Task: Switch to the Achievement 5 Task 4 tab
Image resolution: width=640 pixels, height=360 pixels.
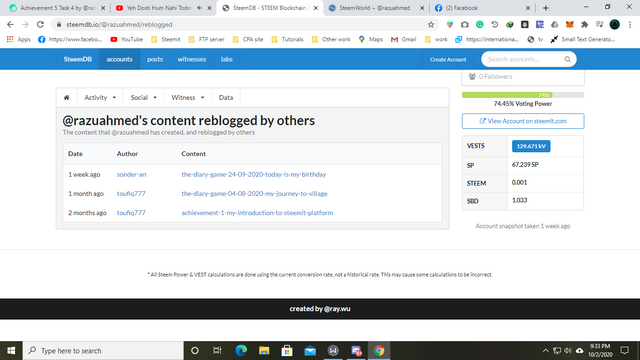Action: 57,8
